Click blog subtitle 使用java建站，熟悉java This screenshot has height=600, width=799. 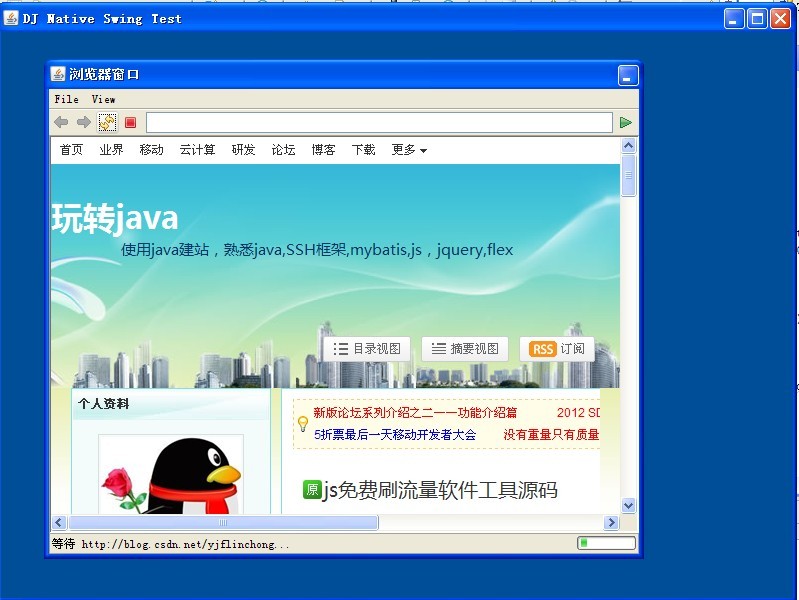317,249
